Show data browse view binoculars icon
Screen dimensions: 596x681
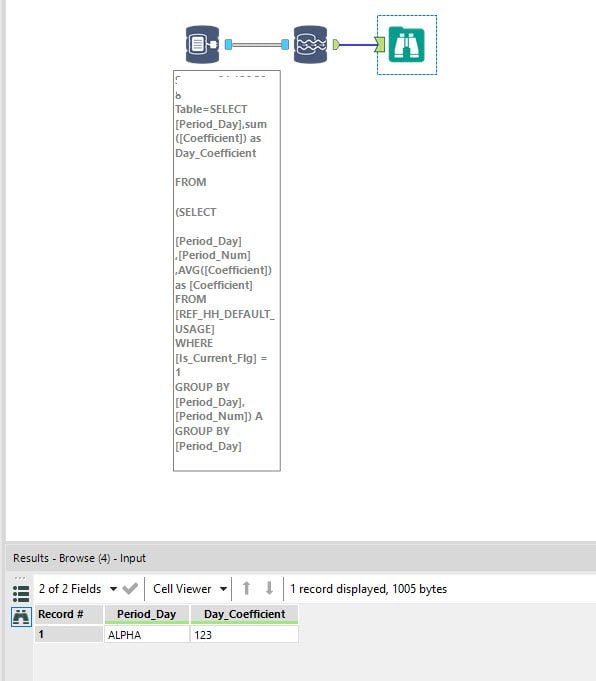21,617
